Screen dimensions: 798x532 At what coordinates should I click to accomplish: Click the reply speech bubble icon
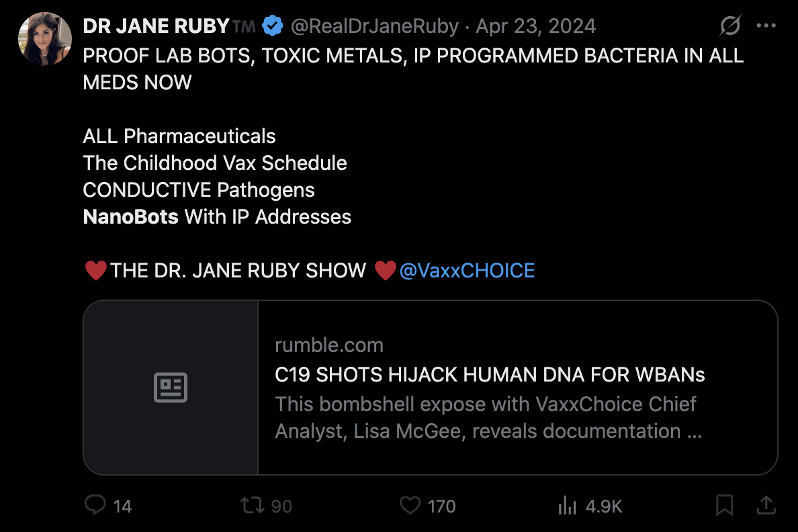click(x=95, y=505)
